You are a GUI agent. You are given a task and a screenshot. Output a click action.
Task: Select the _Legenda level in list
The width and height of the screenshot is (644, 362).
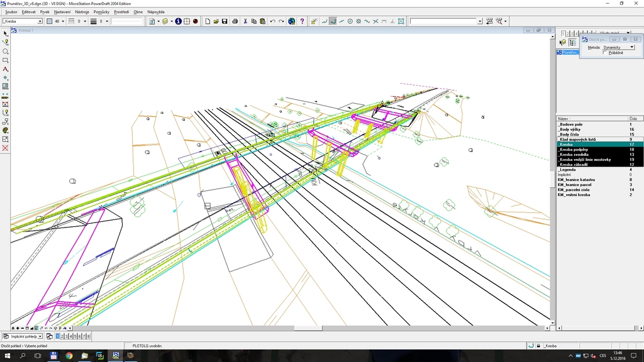click(568, 170)
